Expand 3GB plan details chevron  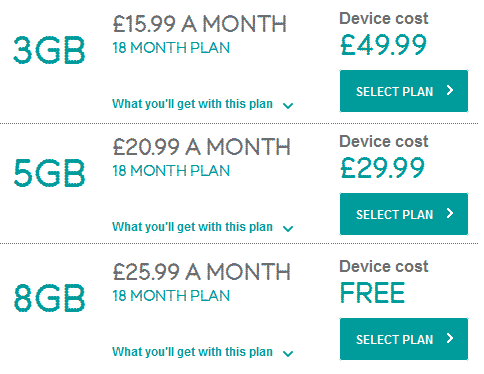click(x=288, y=106)
